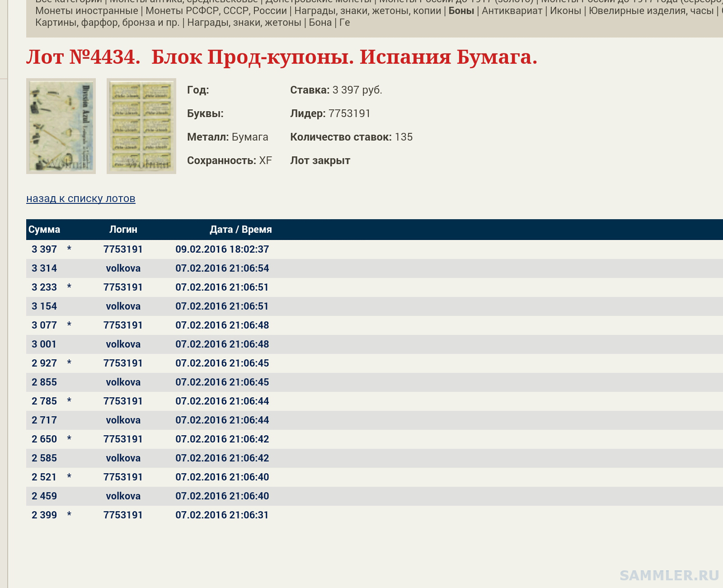The image size is (723, 588).
Task: Click timestamp 09.02.2016 18:02:37
Action: [222, 249]
